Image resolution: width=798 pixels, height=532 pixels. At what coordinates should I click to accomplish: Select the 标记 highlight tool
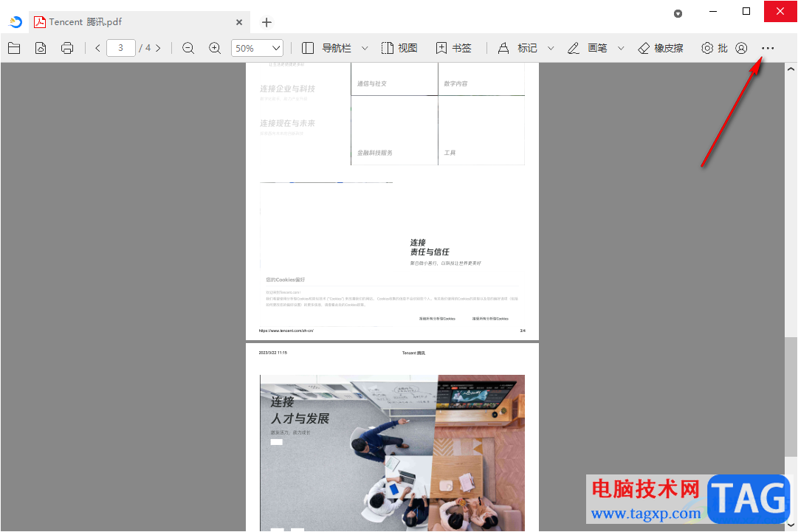coord(517,48)
